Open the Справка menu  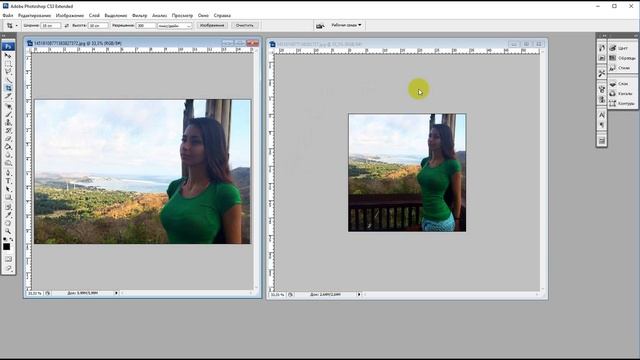click(222, 16)
